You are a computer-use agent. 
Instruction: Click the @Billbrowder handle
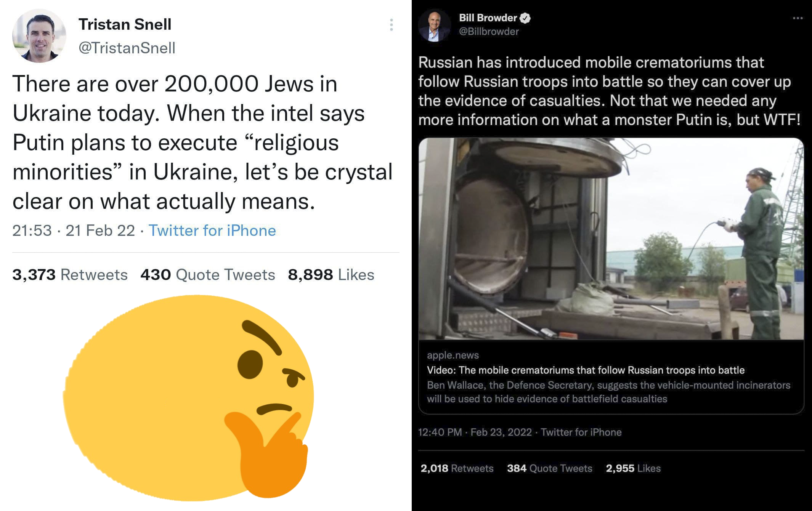[489, 31]
